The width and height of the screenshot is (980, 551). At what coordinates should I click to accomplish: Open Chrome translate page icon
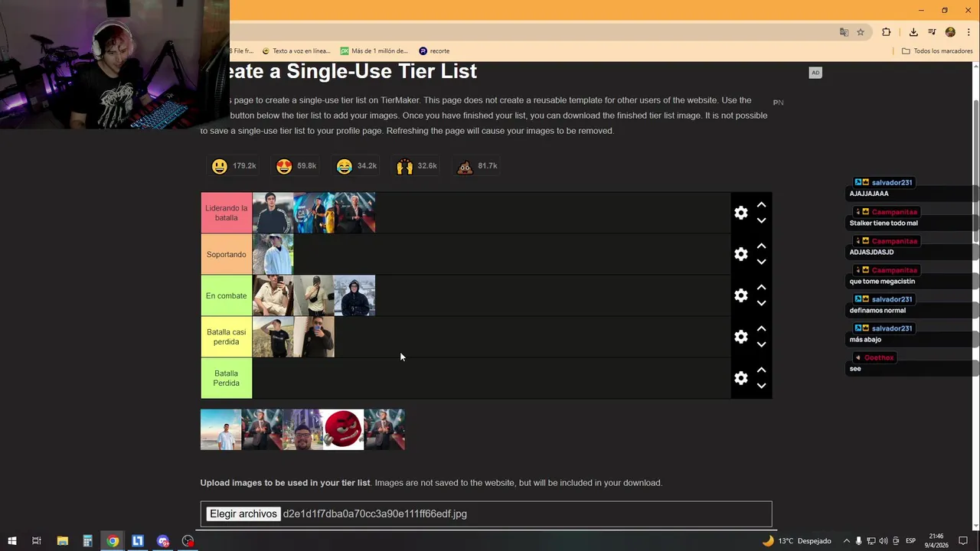pyautogui.click(x=844, y=32)
